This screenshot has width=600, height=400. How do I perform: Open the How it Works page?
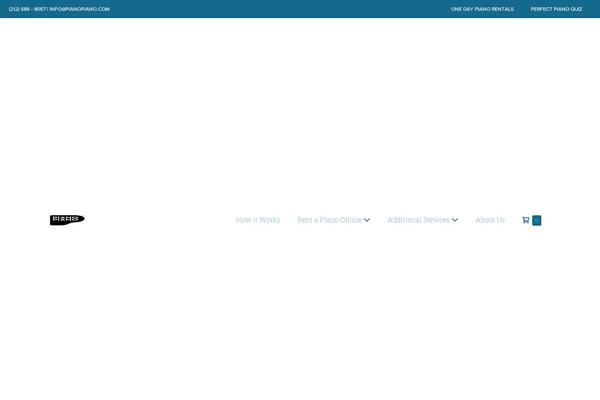click(x=258, y=220)
